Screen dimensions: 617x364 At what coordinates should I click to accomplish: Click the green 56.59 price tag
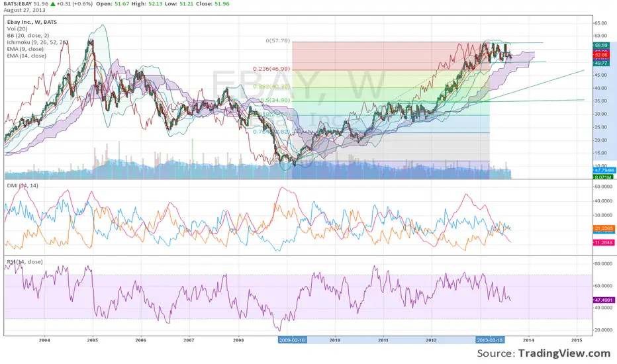[601, 45]
